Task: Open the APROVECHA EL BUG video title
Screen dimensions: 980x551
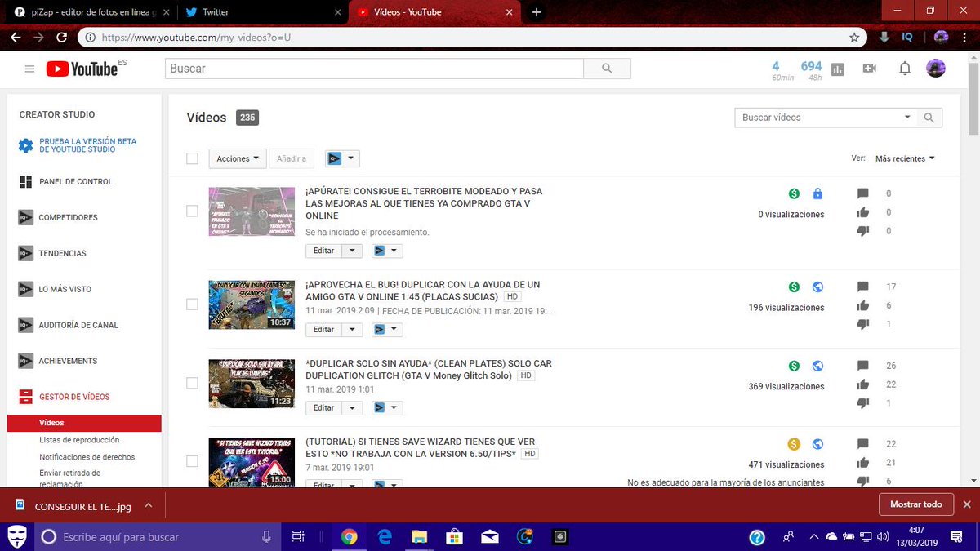Action: click(423, 290)
